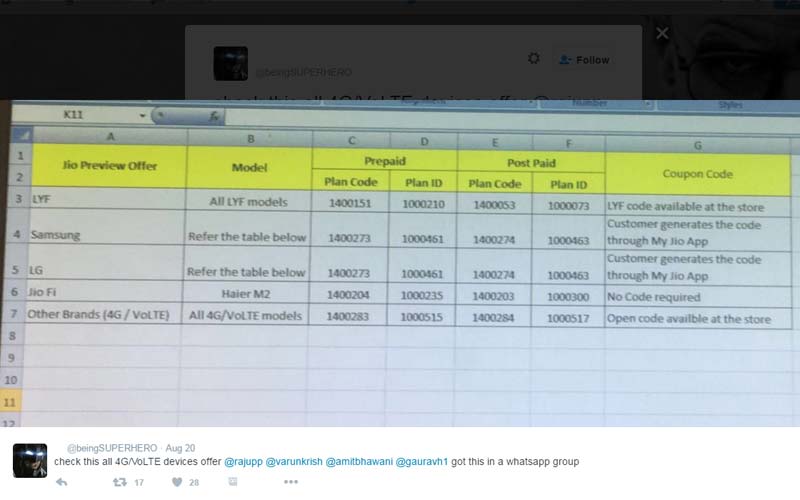Like the tweet with the heart icon

tap(177, 482)
